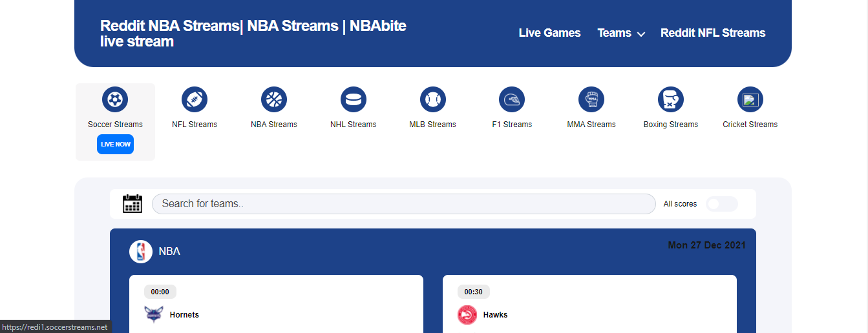Click the NFL Streams text label
868x333 pixels.
click(x=195, y=125)
